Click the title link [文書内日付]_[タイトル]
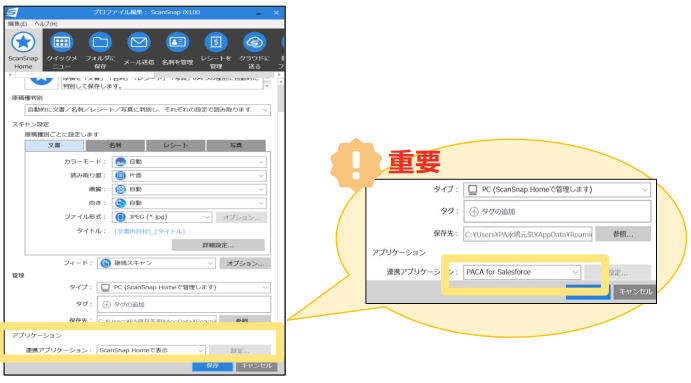Viewport: 691px width, 383px height. click(150, 231)
